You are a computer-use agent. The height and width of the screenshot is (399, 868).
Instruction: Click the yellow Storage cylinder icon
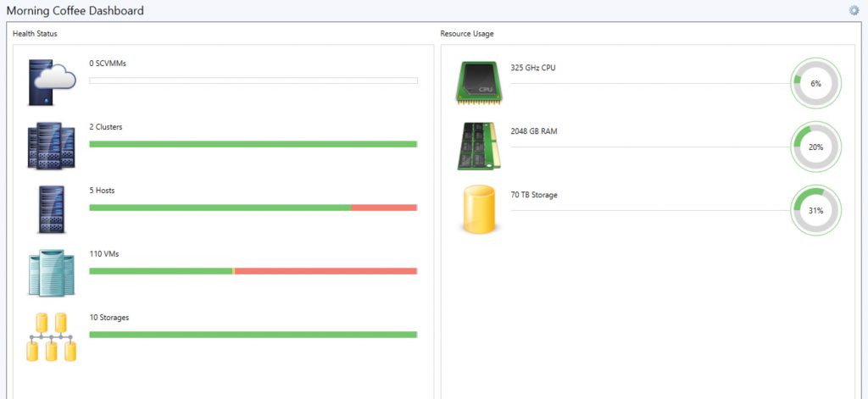(x=480, y=209)
